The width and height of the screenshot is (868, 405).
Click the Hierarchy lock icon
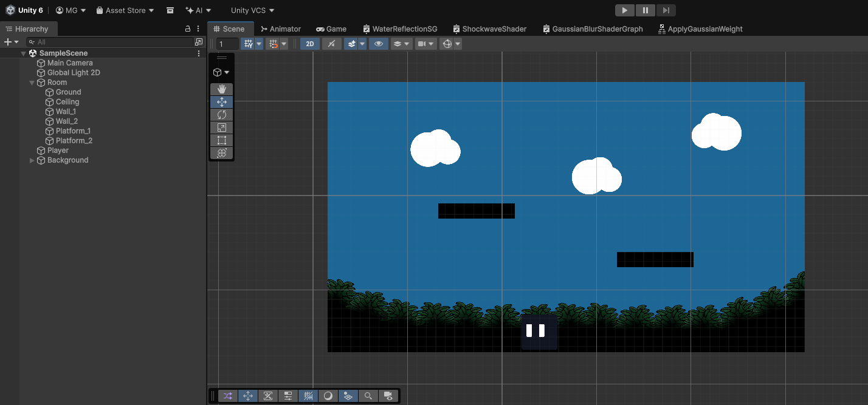(x=188, y=29)
